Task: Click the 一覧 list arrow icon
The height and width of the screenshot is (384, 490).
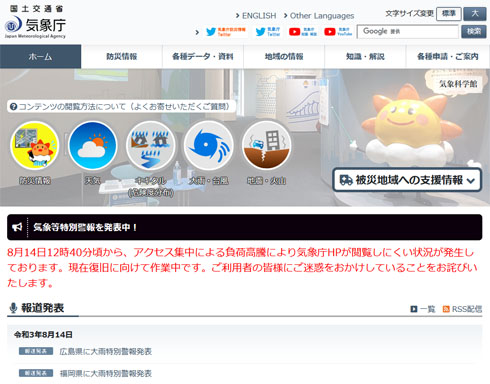Action: (414, 309)
